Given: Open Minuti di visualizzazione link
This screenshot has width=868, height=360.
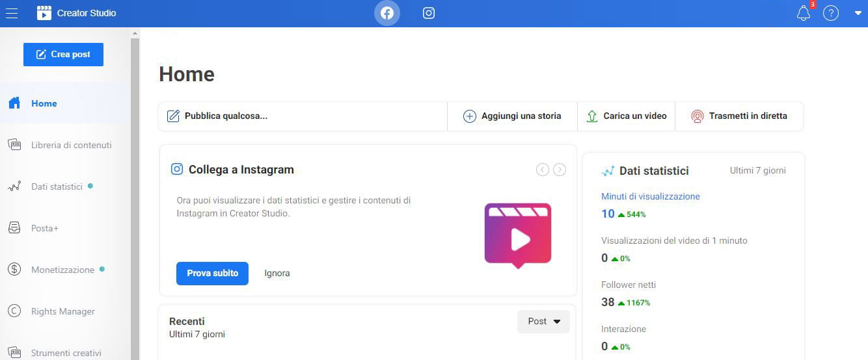Looking at the screenshot, I should pos(651,196).
